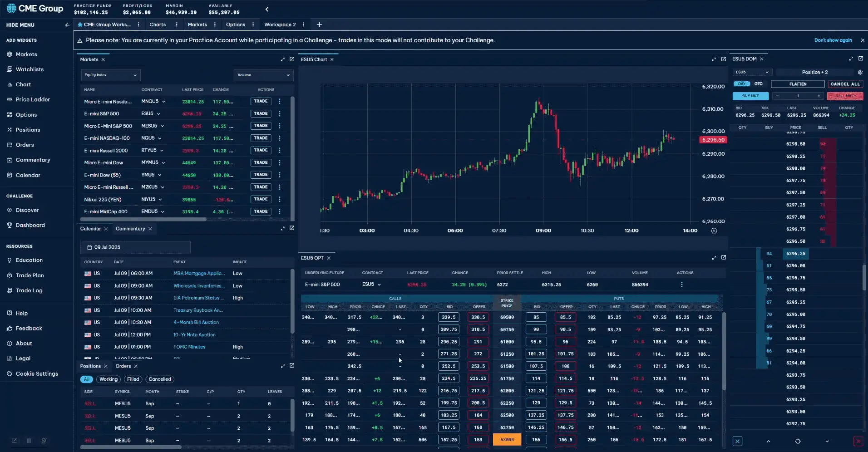The image size is (868, 452).
Task: Add a new workspace with plus icon
Action: pos(319,25)
